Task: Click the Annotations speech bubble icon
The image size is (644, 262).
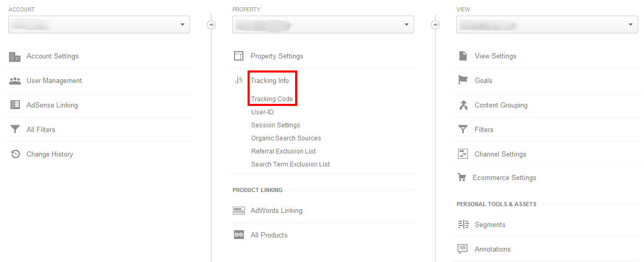Action: [x=463, y=249]
